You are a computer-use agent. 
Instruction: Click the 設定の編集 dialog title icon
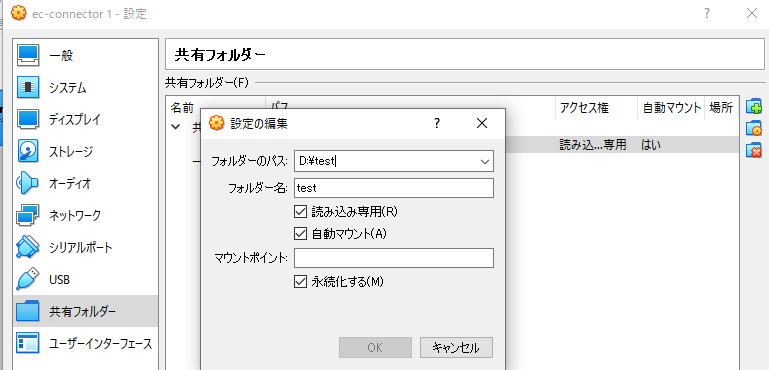coord(216,123)
